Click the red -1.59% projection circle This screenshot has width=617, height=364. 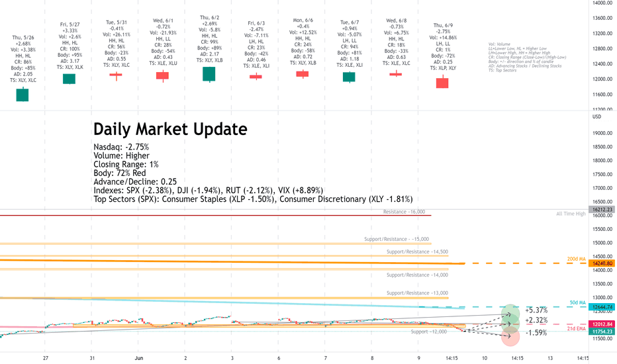(510, 336)
